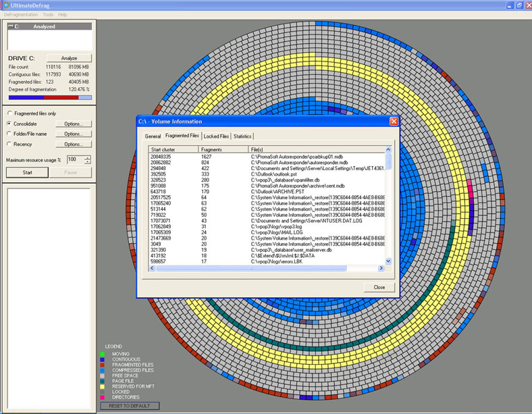Minimize the UltimateDefrag window

click(x=510, y=5)
